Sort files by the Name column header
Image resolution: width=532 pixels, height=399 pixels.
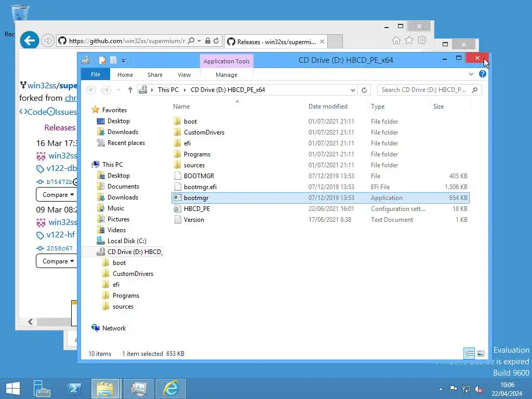pos(237,106)
